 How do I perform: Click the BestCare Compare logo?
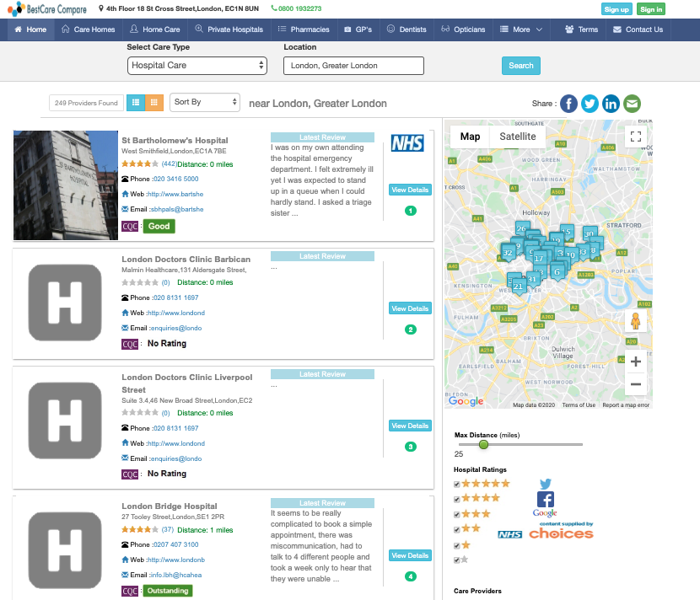tap(47, 9)
